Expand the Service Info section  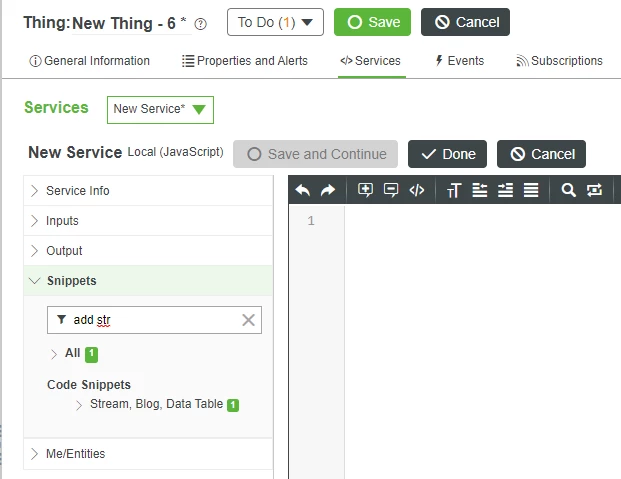[x=148, y=191]
